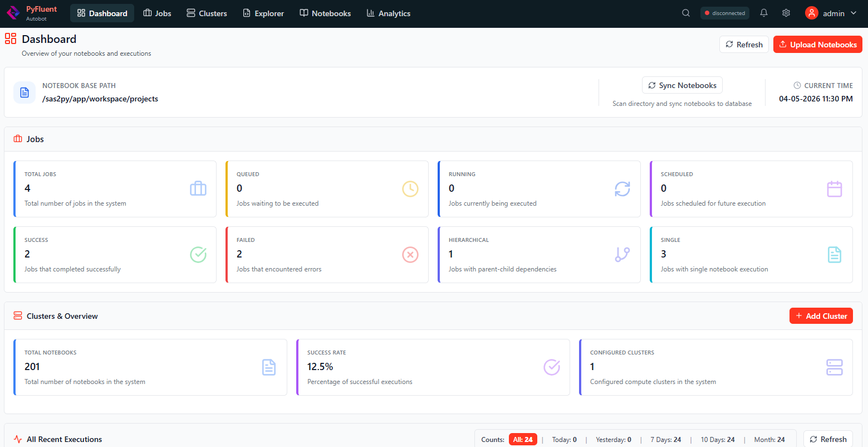Open the search bar
Screen dimensions: 868x447
point(685,12)
